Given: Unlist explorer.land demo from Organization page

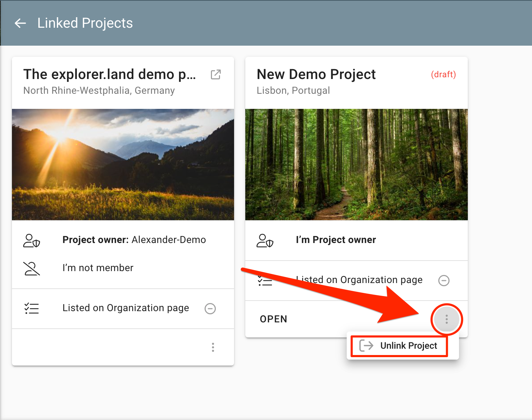Looking at the screenshot, I should pyautogui.click(x=210, y=309).
